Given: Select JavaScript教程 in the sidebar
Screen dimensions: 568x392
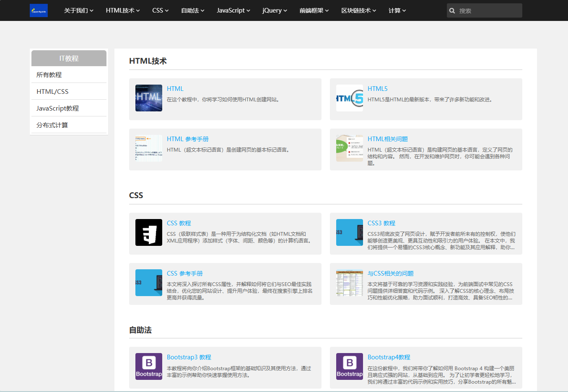Looking at the screenshot, I should pos(57,108).
